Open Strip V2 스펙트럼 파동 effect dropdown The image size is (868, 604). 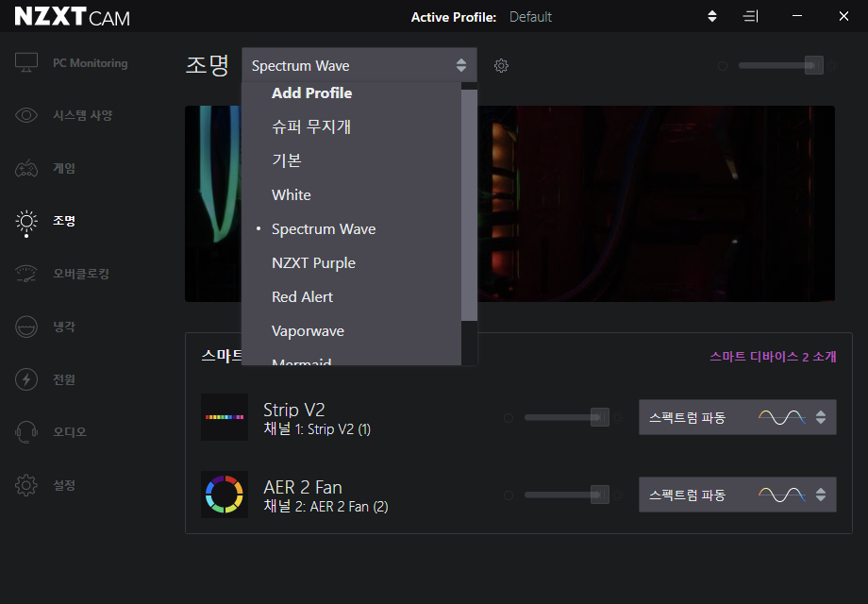(738, 417)
